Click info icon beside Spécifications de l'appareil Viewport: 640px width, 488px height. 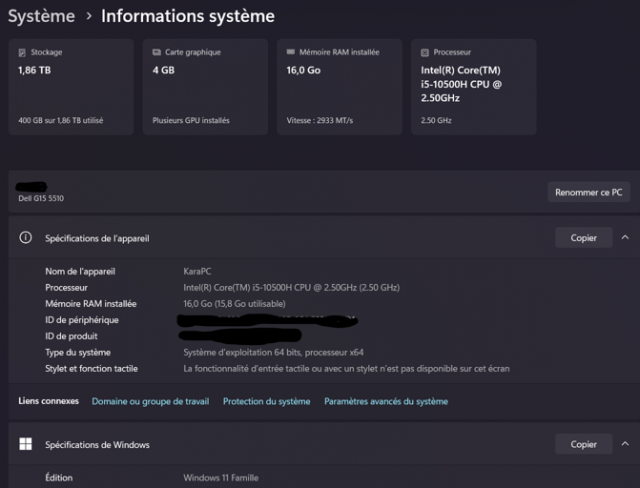tap(27, 238)
